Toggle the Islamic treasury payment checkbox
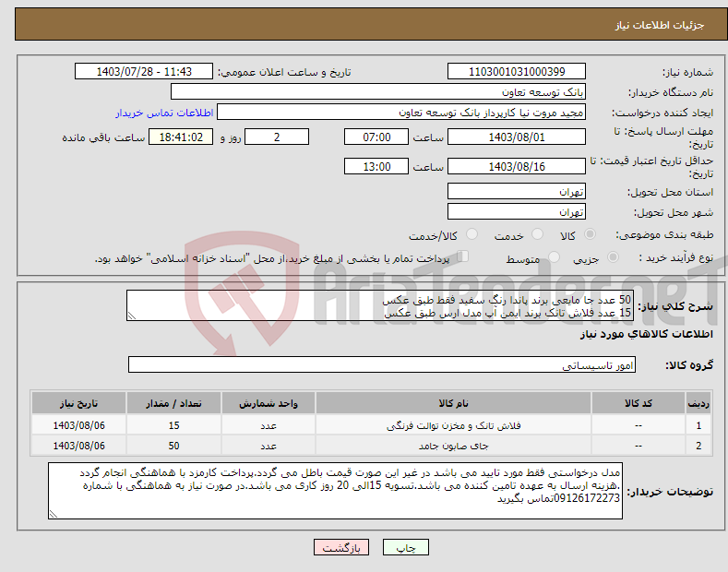 [x=463, y=256]
